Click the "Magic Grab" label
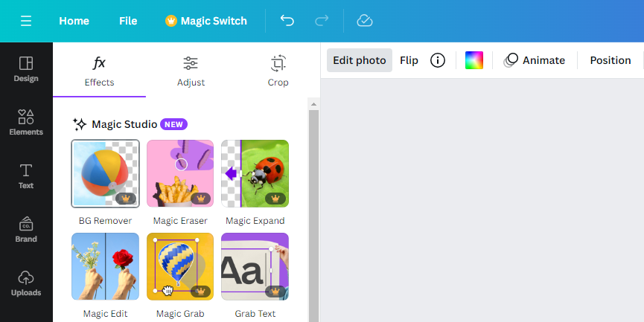 (180, 314)
